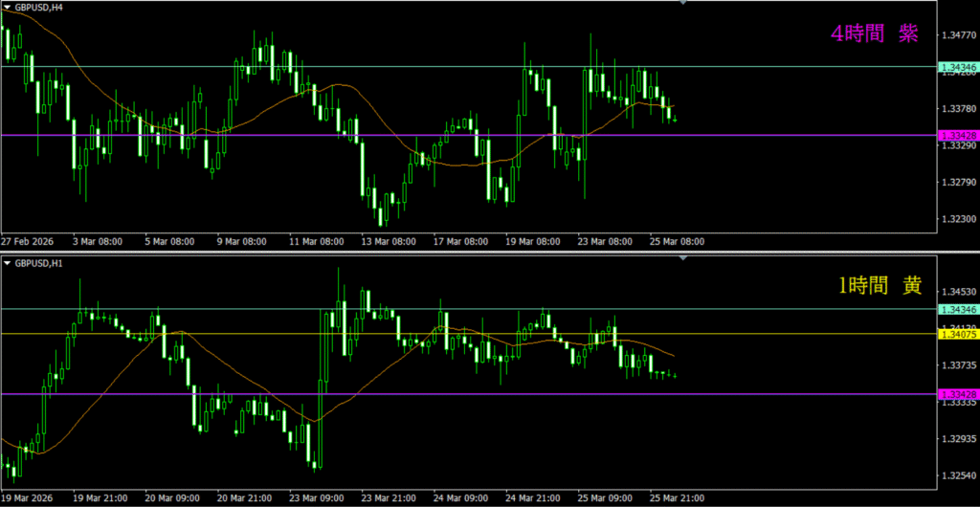
Task: Select the magenta 1.33428 price tag on H4 chart
Action: 958,135
